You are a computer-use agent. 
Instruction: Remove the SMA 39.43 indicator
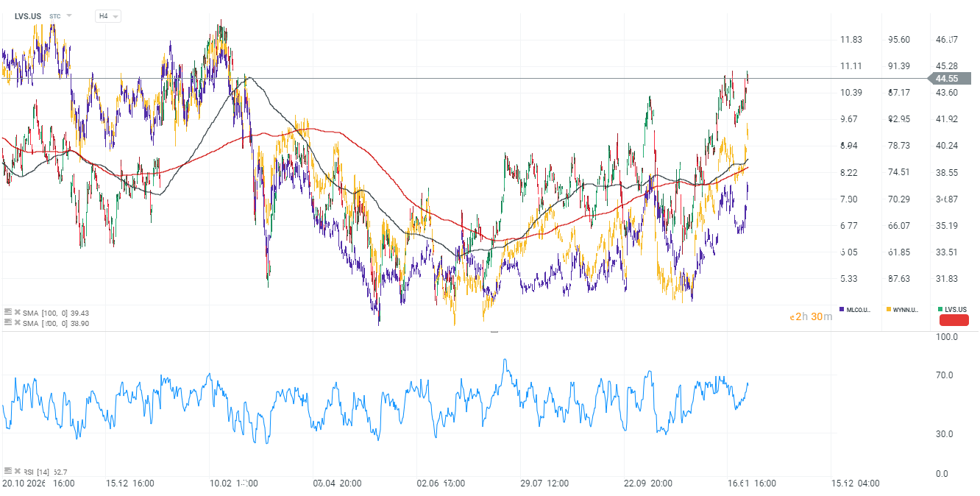click(16, 313)
